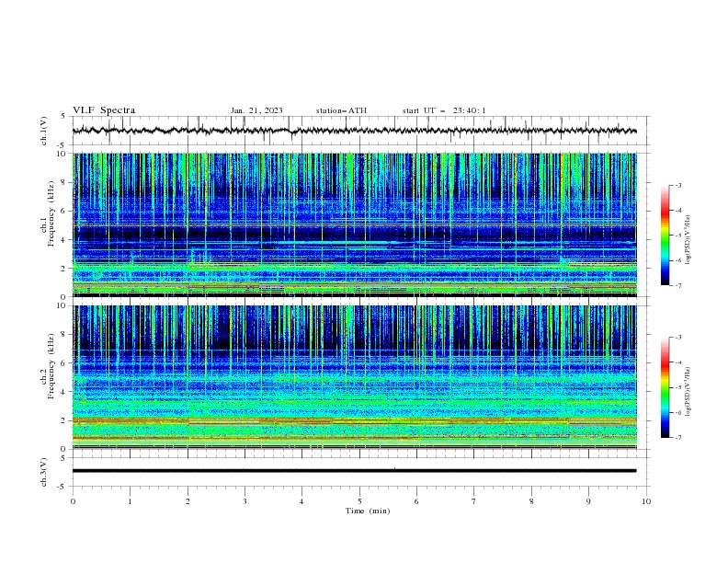
Task: Click the "2" tick on the time axis
Action: (x=188, y=501)
